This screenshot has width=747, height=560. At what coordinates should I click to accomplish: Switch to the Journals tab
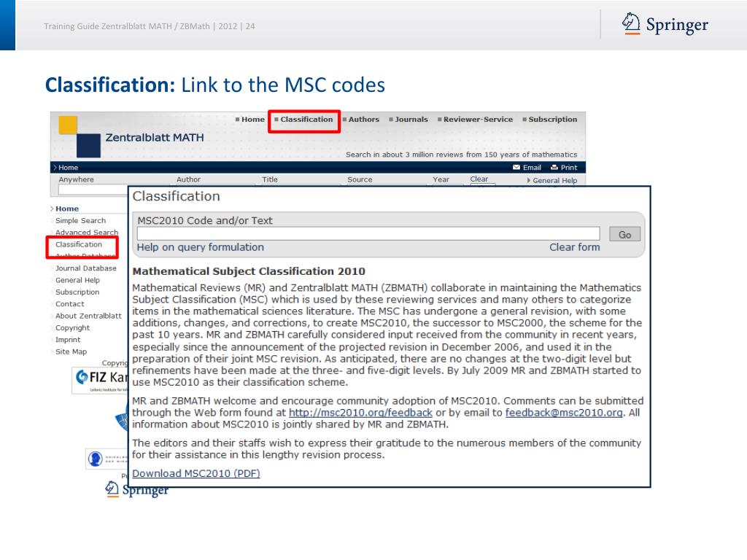tap(411, 120)
